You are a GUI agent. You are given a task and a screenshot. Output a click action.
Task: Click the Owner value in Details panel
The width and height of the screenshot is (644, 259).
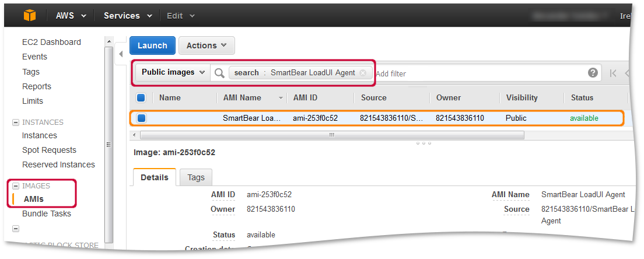(x=271, y=209)
